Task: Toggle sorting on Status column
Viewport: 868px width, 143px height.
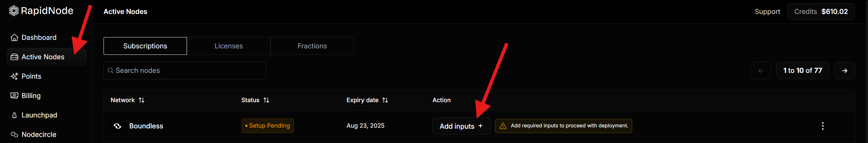Action: pyautogui.click(x=266, y=100)
